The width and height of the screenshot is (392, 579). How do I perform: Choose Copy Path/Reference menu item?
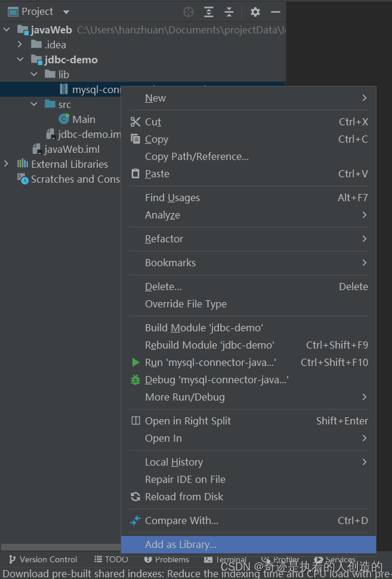(x=197, y=156)
